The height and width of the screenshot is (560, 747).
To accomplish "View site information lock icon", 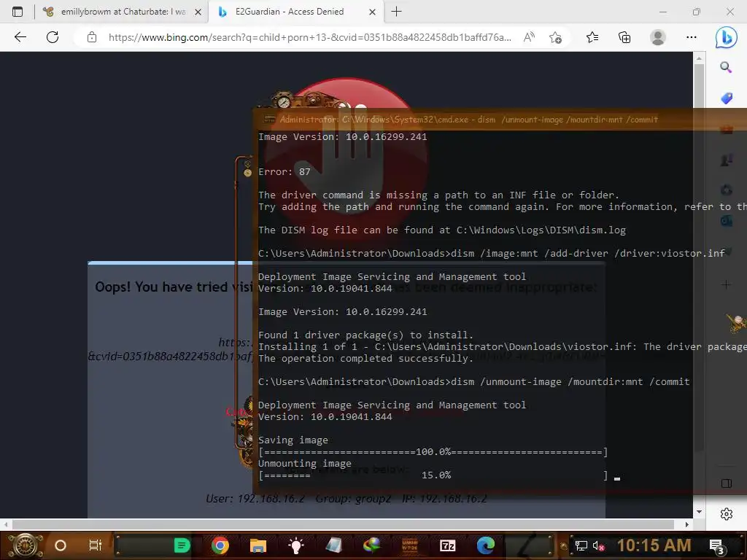I will (x=92, y=37).
